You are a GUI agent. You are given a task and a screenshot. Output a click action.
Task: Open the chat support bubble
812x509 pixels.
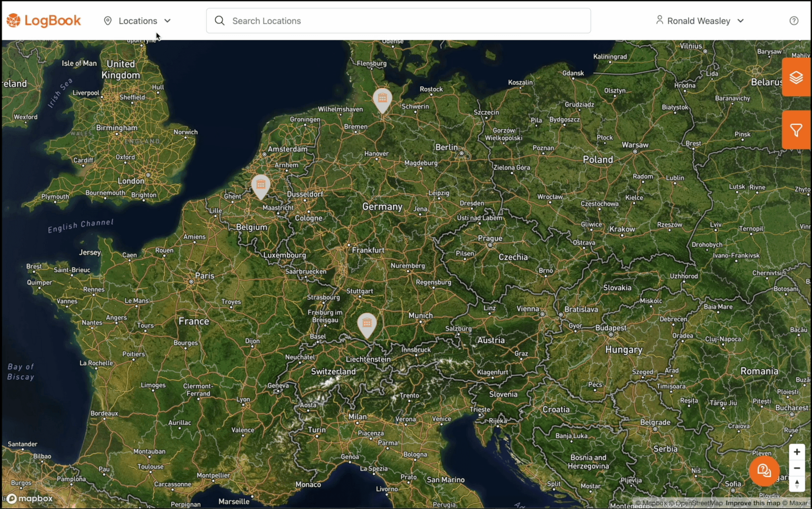click(764, 471)
